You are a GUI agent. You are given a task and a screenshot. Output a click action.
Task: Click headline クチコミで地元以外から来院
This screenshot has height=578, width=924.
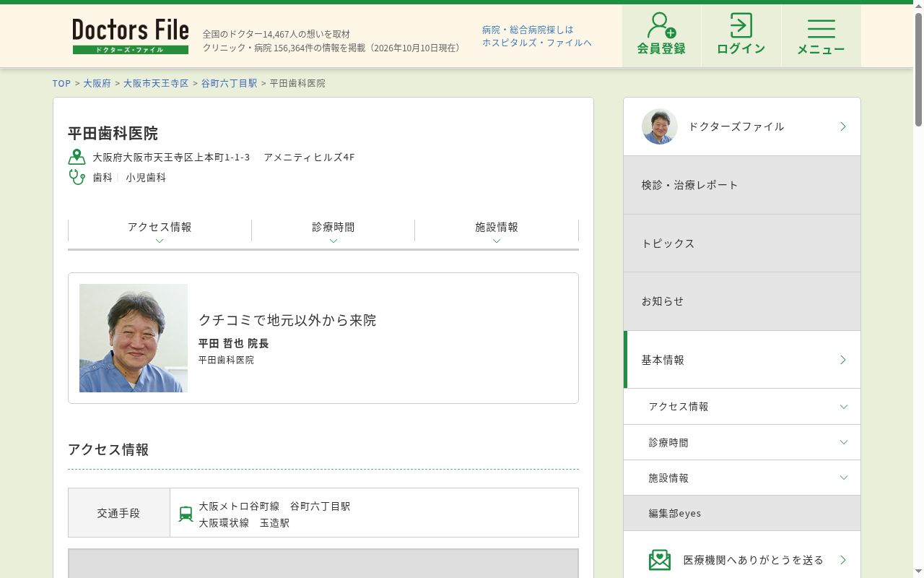pos(287,320)
